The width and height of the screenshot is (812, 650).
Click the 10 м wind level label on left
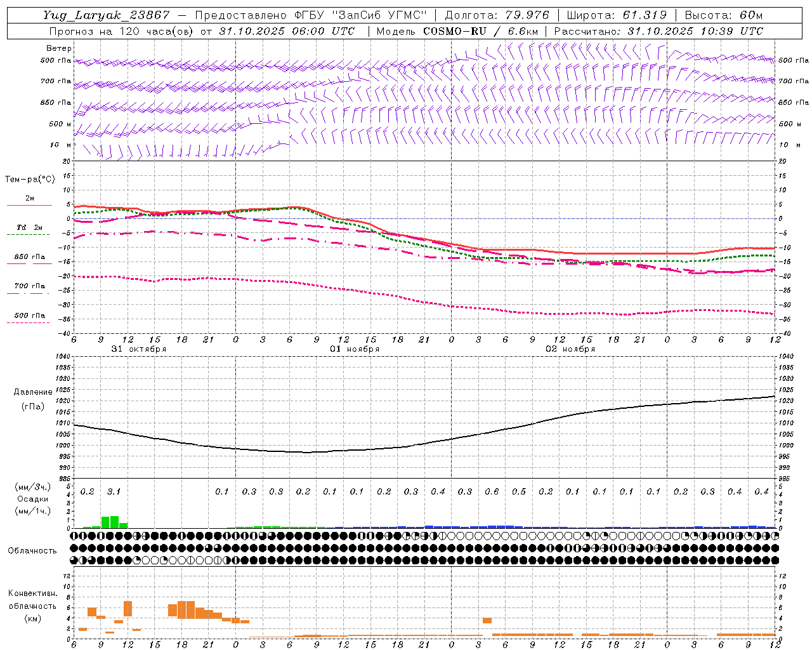tap(60, 145)
